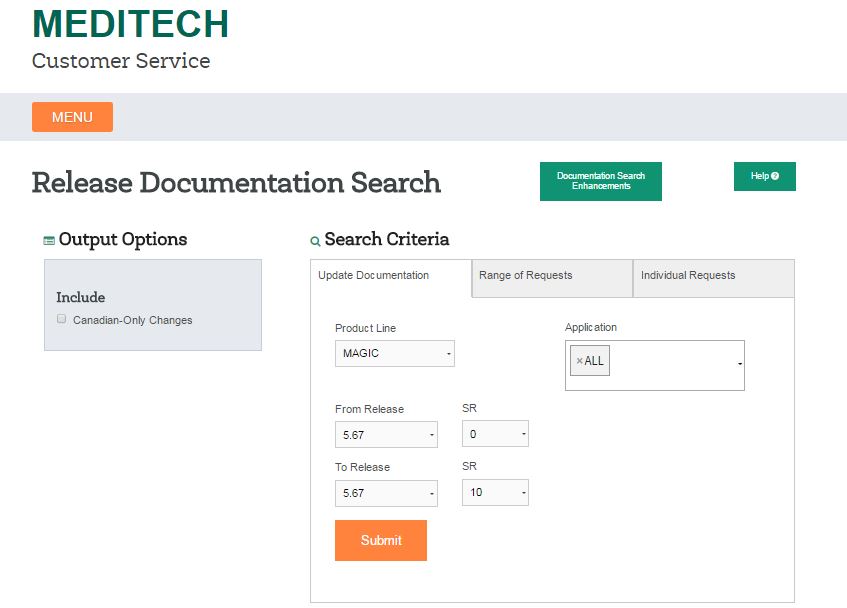This screenshot has width=847, height=608.
Task: Select the Update Documentation tab
Action: (390, 276)
